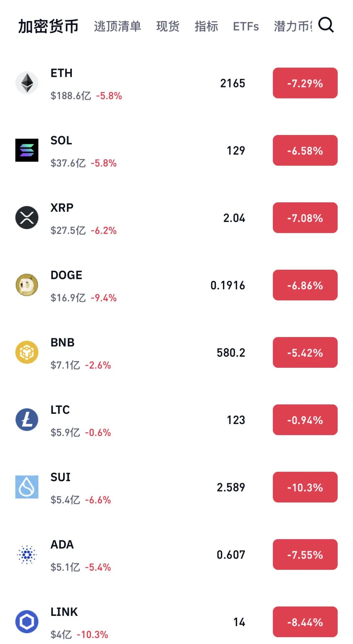
Task: Tap the Cardano ADA logo
Action: 27,554
